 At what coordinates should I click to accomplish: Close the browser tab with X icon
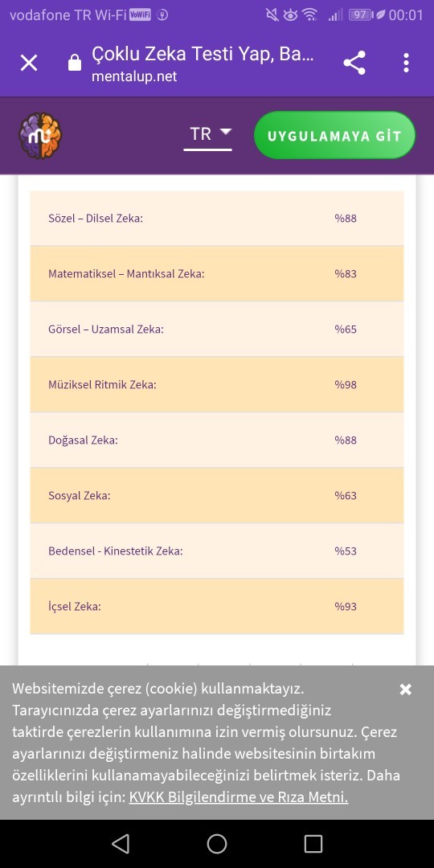pos(29,63)
